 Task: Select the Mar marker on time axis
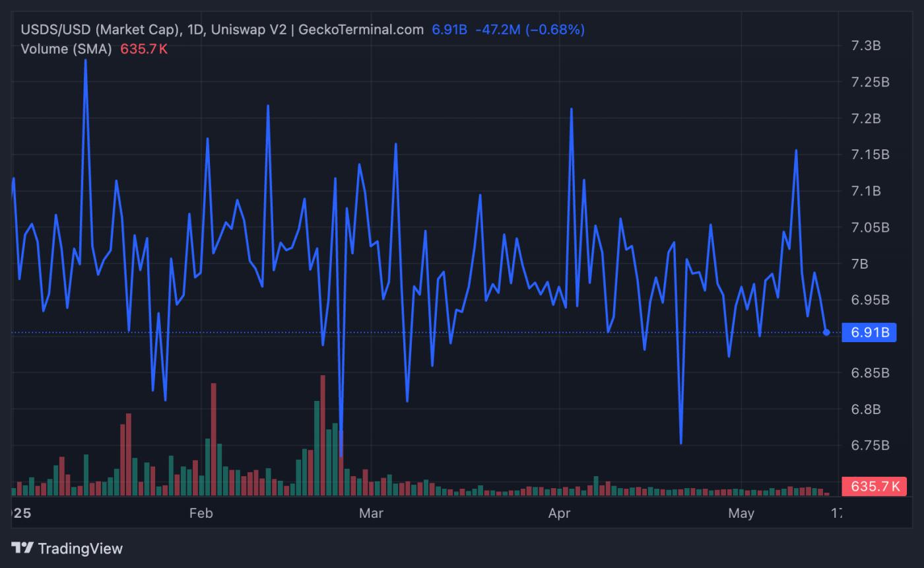(371, 513)
